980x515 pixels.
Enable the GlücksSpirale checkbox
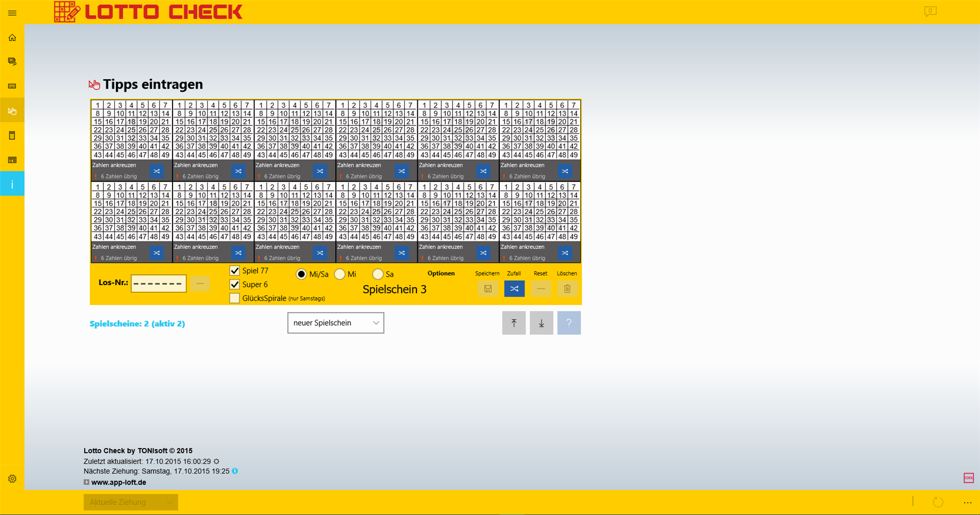coord(234,298)
